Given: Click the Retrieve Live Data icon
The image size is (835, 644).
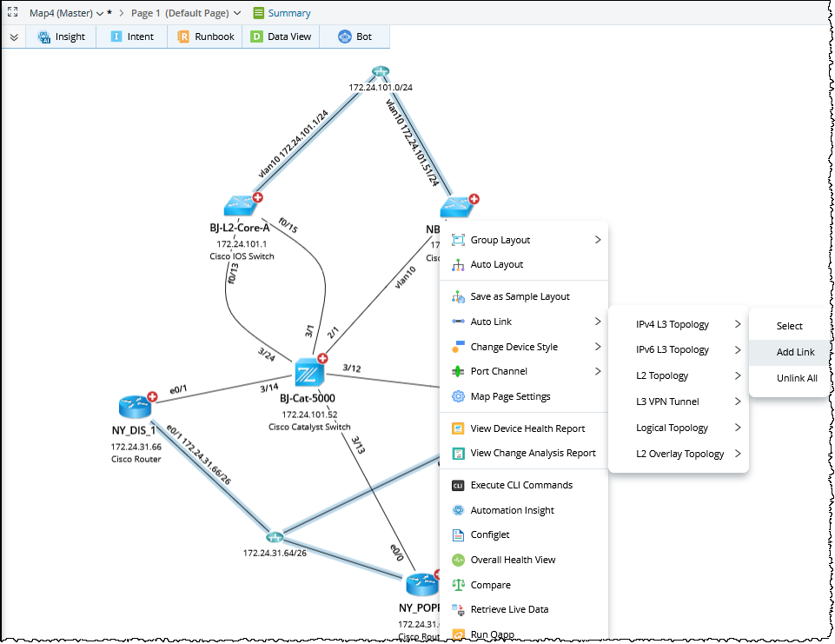Looking at the screenshot, I should tap(458, 609).
